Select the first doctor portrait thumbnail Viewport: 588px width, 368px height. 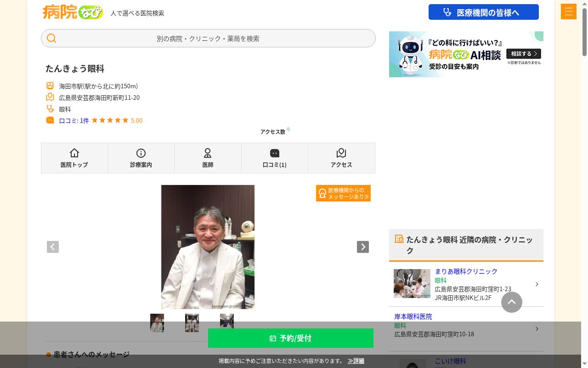pos(157,323)
